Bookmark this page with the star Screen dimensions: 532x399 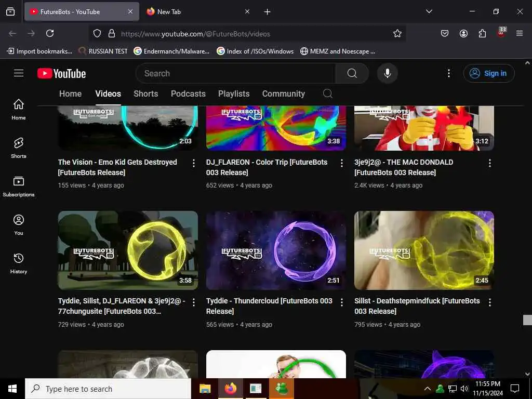coord(397,33)
